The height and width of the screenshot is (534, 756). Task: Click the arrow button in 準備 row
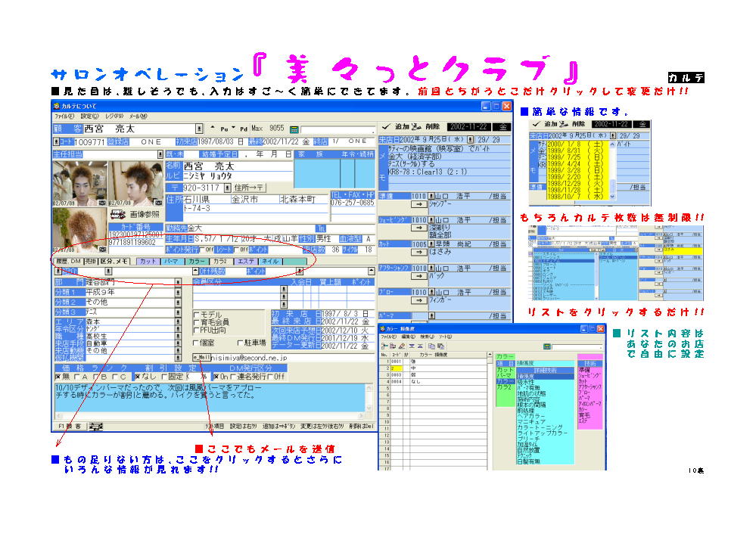click(x=418, y=204)
